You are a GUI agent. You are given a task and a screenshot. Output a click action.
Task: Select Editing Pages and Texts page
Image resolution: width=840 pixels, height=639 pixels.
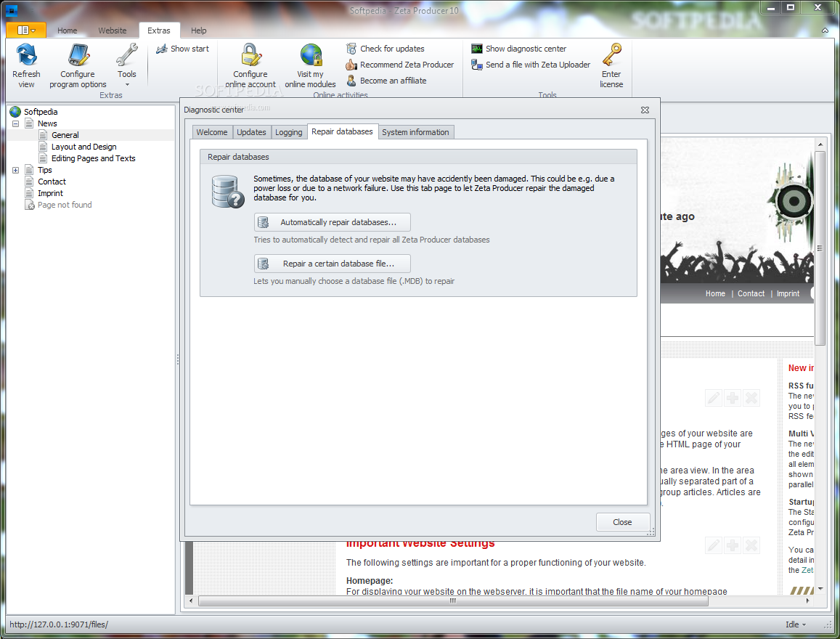coord(93,158)
